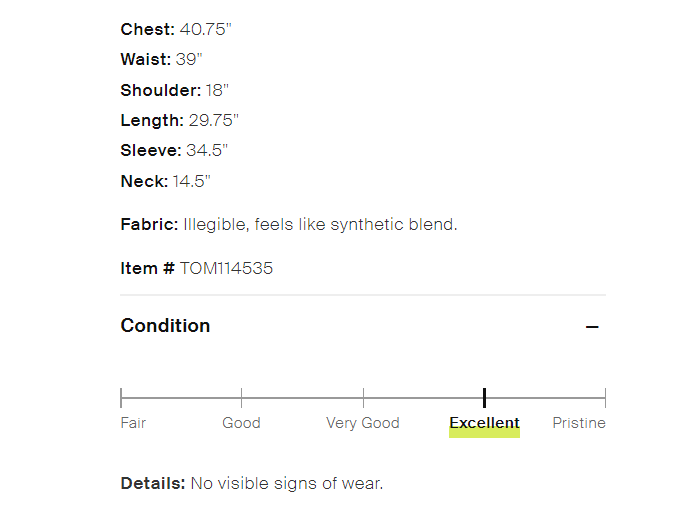Viewport: 678px width, 519px height.
Task: Click the highlighted Excellent condition label
Action: tap(484, 423)
